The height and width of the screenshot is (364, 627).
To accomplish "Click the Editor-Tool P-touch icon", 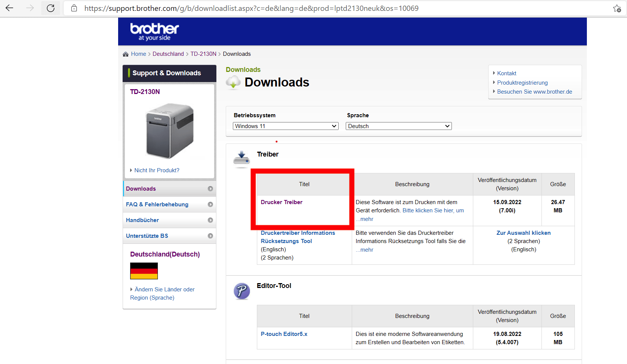I will click(242, 291).
